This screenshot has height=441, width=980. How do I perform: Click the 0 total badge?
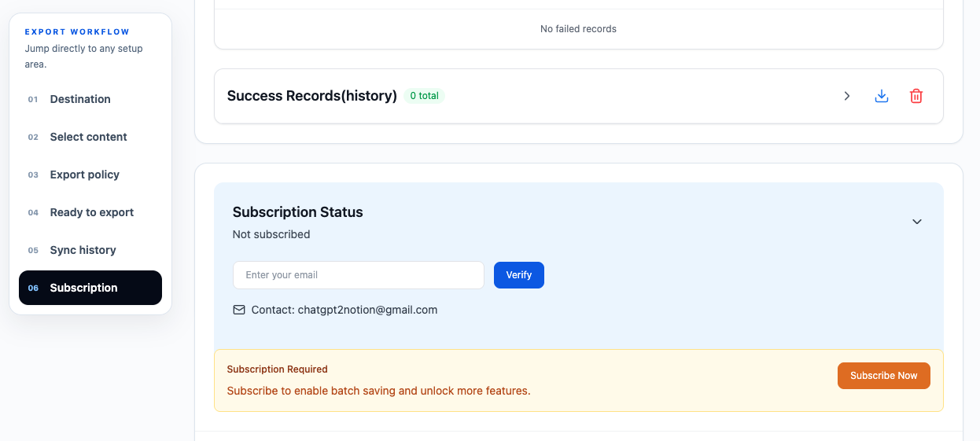(x=424, y=96)
